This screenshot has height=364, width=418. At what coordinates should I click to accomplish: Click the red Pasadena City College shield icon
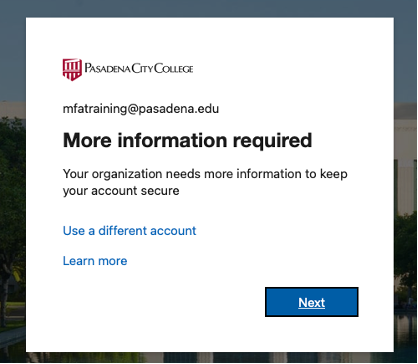tap(72, 69)
